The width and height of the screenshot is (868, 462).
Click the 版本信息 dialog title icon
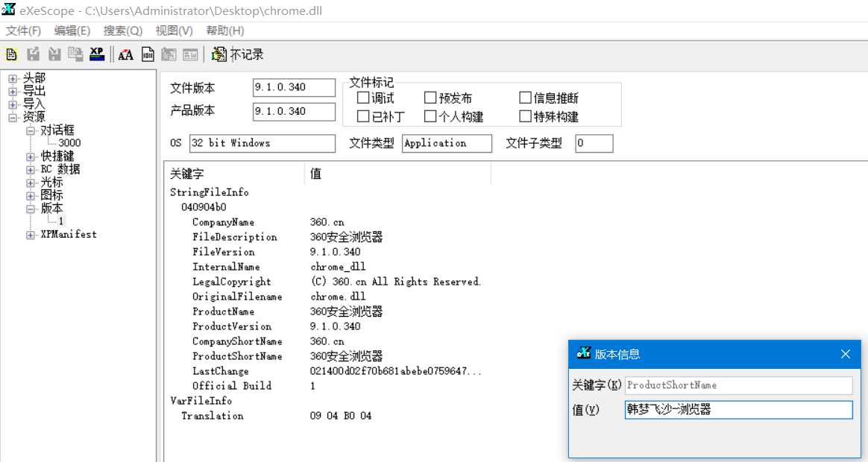583,353
